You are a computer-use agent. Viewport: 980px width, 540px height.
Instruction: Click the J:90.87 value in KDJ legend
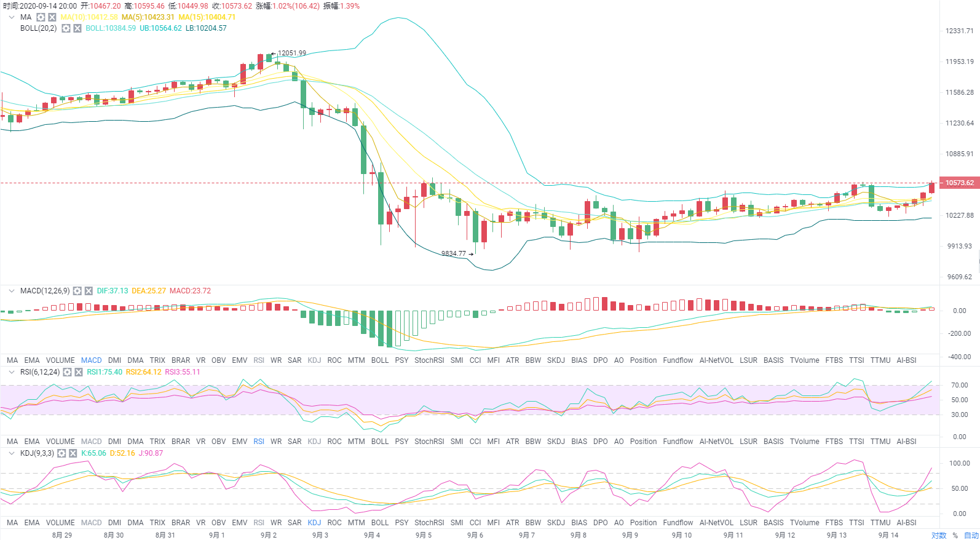point(151,453)
